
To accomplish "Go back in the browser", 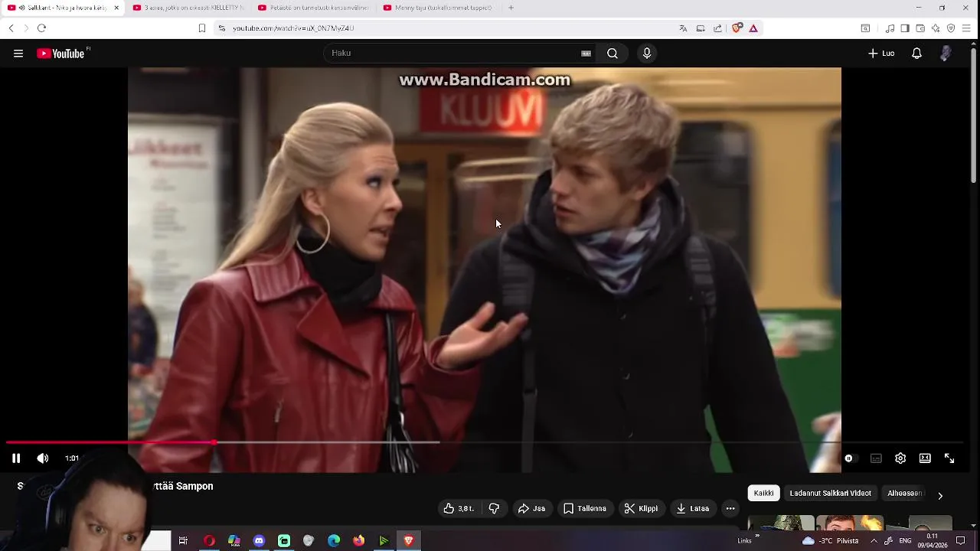I will (x=11, y=28).
